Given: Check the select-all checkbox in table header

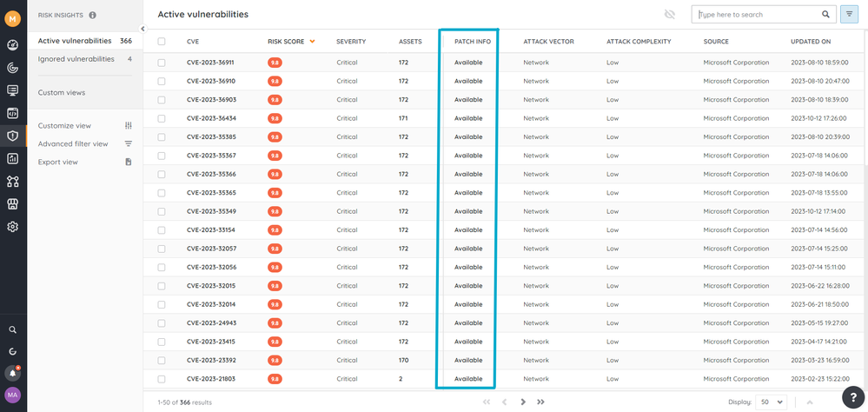Looking at the screenshot, I should pos(162,42).
